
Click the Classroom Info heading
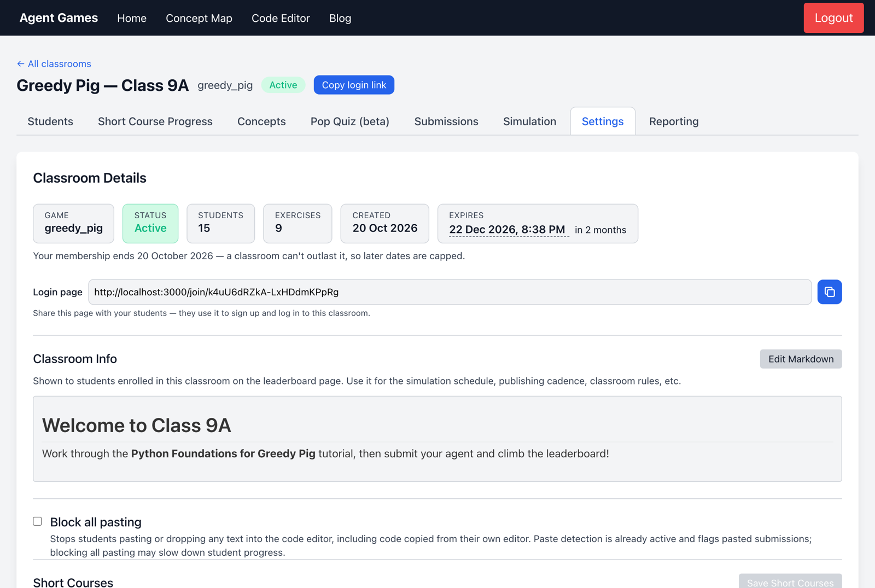tap(75, 359)
